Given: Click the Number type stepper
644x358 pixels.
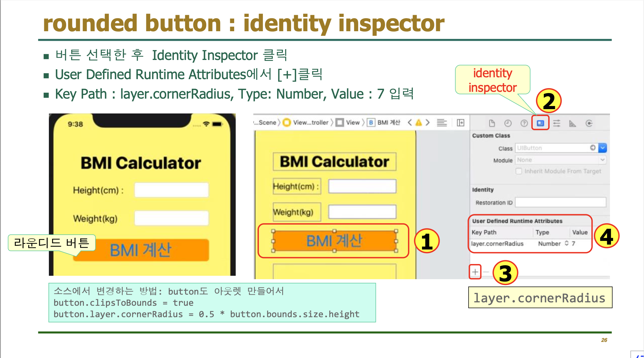Looking at the screenshot, I should pyautogui.click(x=567, y=243).
